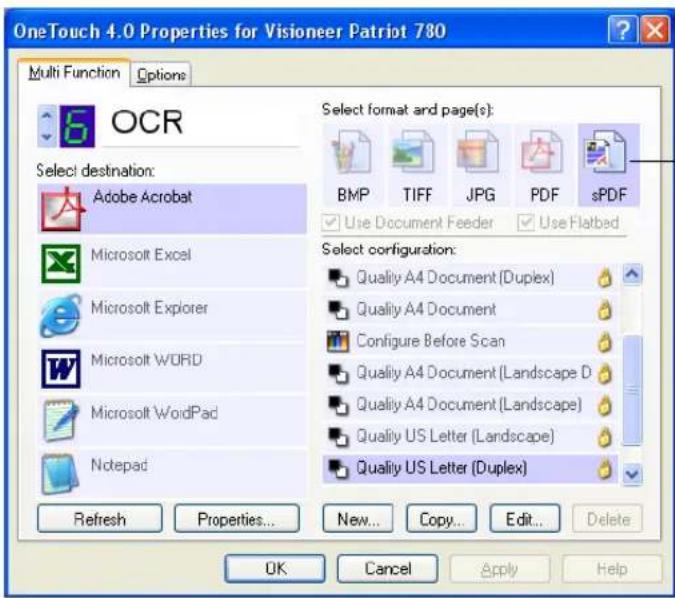This screenshot has height=598, width=675.
Task: Click the Microsoft WordPad destination icon
Action: click(x=61, y=421)
